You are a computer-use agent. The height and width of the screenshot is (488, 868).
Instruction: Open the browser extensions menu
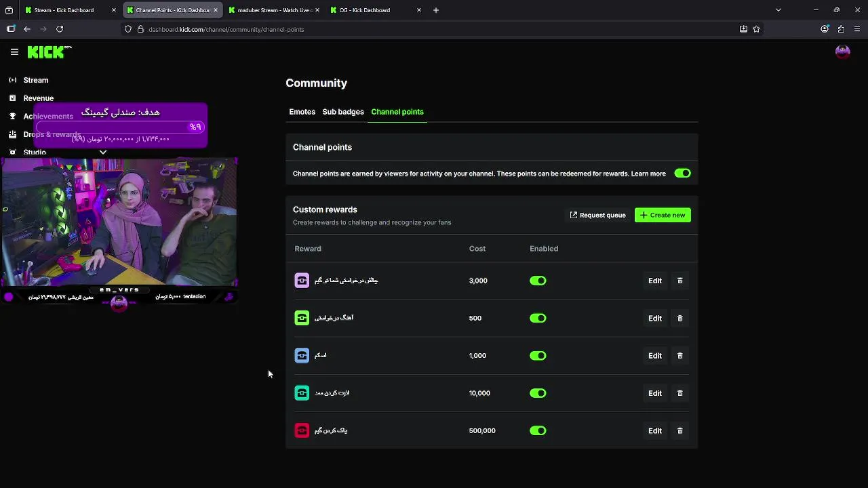coord(841,29)
